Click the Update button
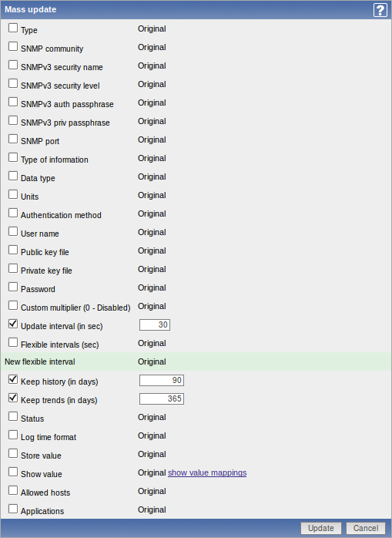This screenshot has width=392, height=538. coord(321,528)
